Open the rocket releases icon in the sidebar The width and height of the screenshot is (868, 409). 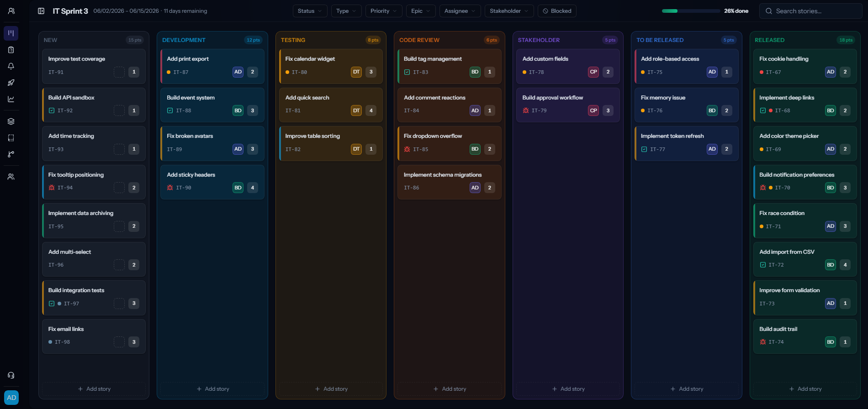[x=11, y=83]
